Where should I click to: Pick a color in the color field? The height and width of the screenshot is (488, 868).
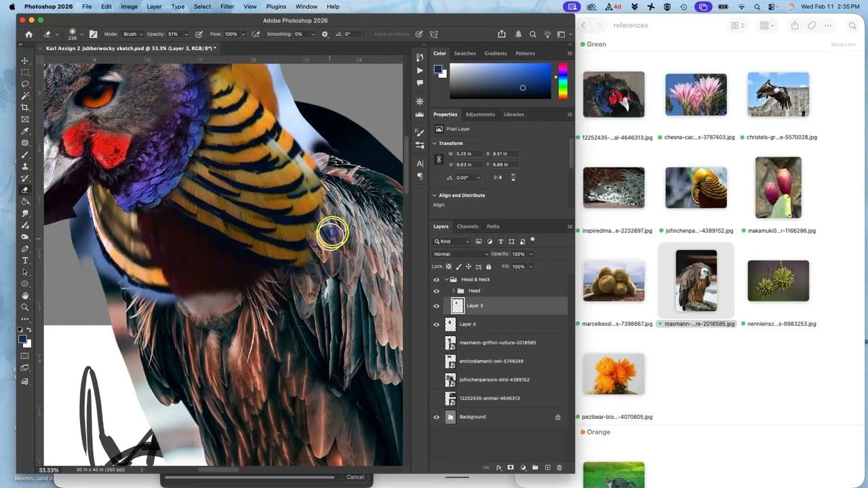click(500, 81)
